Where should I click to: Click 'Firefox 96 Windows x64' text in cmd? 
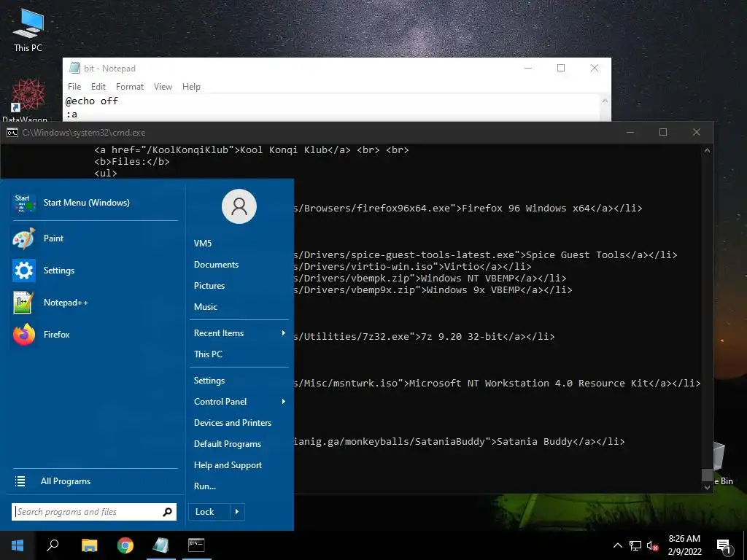[526, 208]
